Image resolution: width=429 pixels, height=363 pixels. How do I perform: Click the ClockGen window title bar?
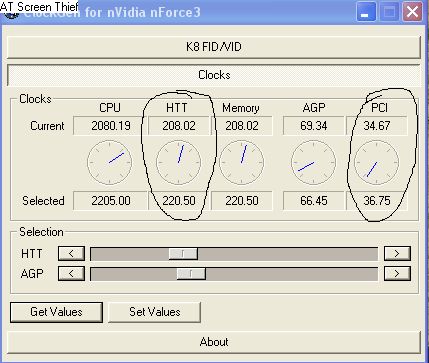pyautogui.click(x=213, y=12)
